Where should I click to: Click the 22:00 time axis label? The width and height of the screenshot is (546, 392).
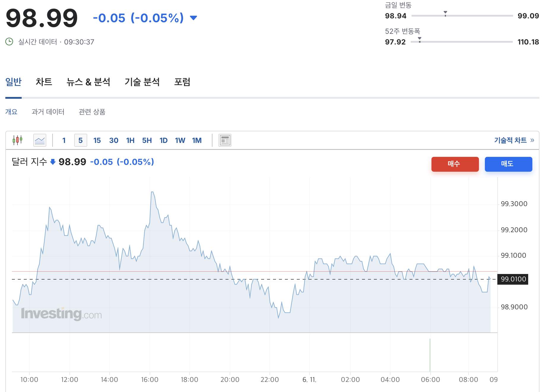[x=269, y=380]
